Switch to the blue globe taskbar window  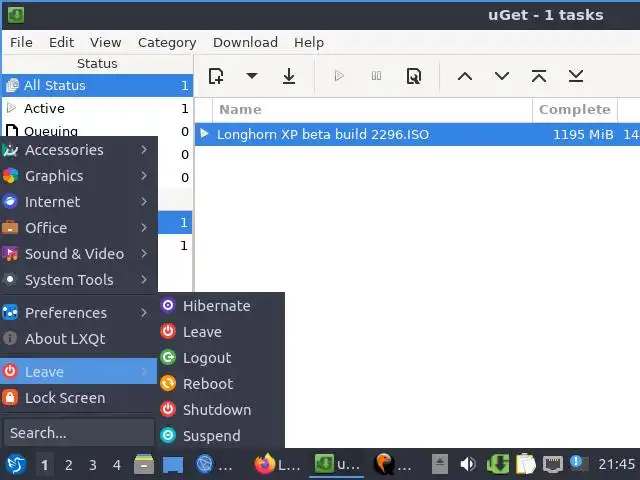tap(213, 464)
